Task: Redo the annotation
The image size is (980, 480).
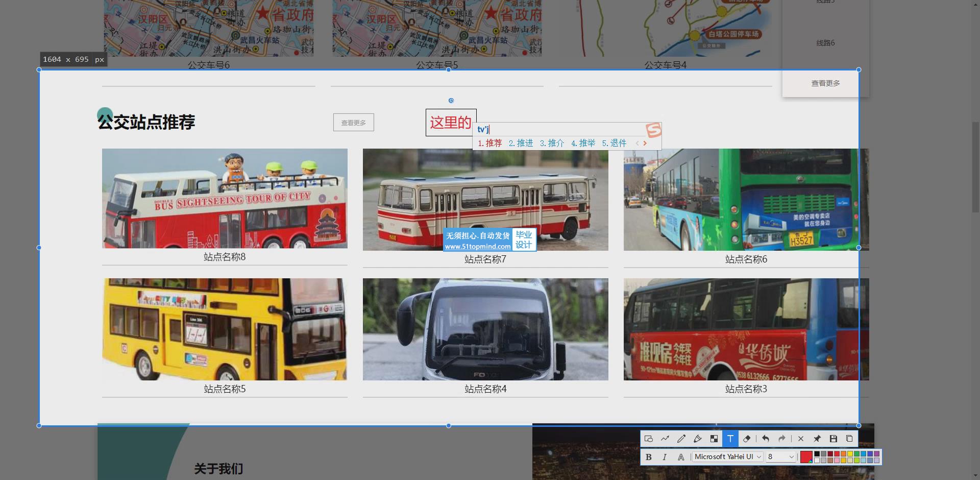Action: coord(782,439)
